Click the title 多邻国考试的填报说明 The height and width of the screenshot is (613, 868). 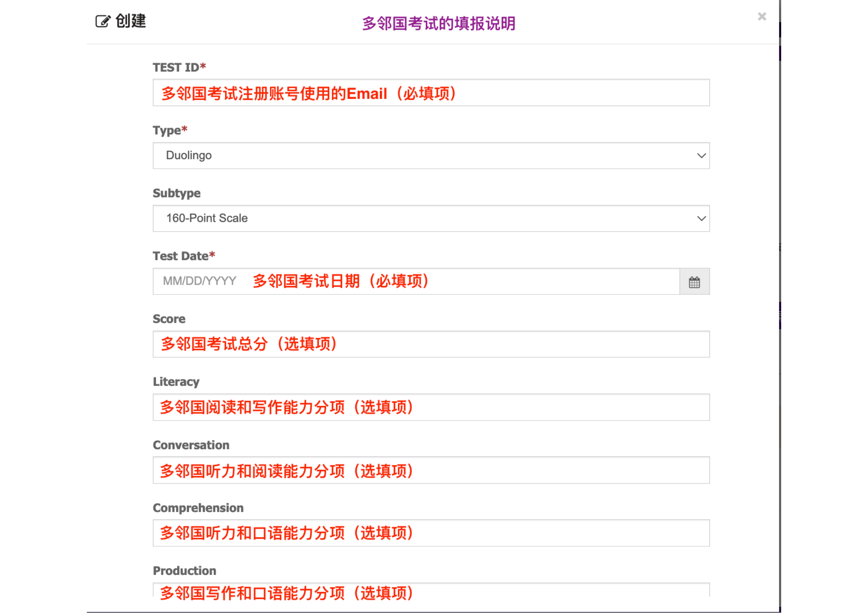coord(439,23)
